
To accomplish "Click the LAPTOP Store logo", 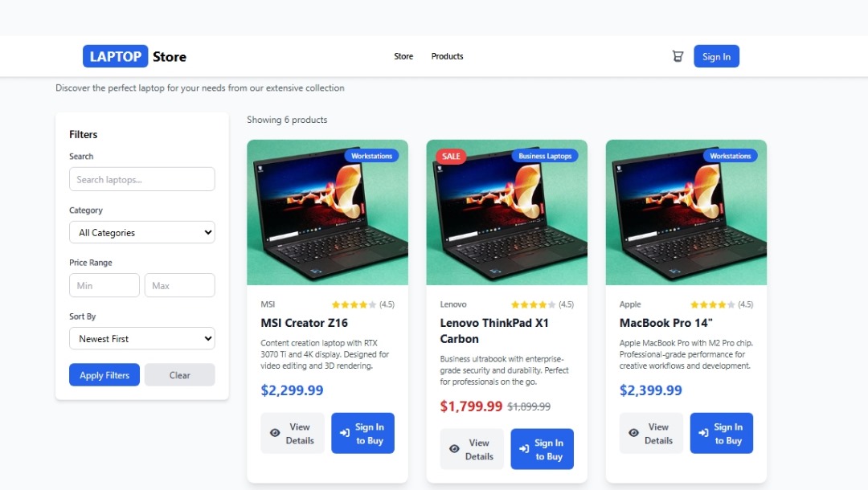I will tap(134, 56).
